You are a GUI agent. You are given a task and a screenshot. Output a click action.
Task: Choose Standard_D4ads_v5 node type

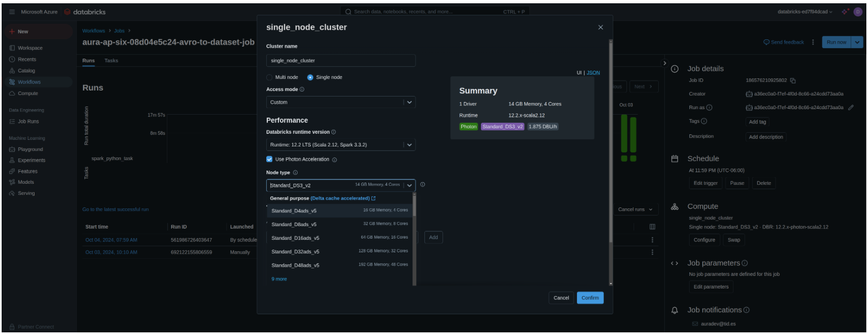click(339, 211)
